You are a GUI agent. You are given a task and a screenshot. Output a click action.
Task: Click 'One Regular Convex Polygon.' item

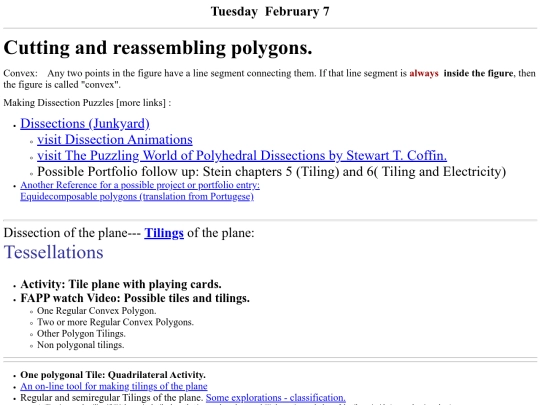click(96, 311)
